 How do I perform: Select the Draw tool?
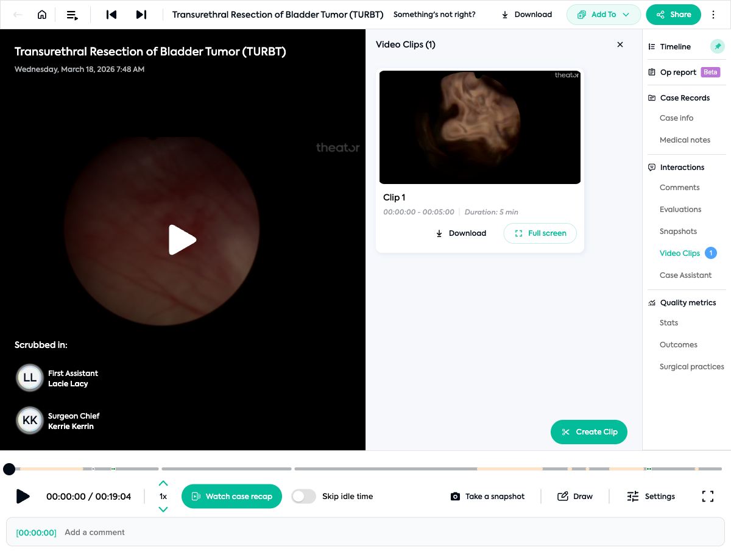[575, 496]
